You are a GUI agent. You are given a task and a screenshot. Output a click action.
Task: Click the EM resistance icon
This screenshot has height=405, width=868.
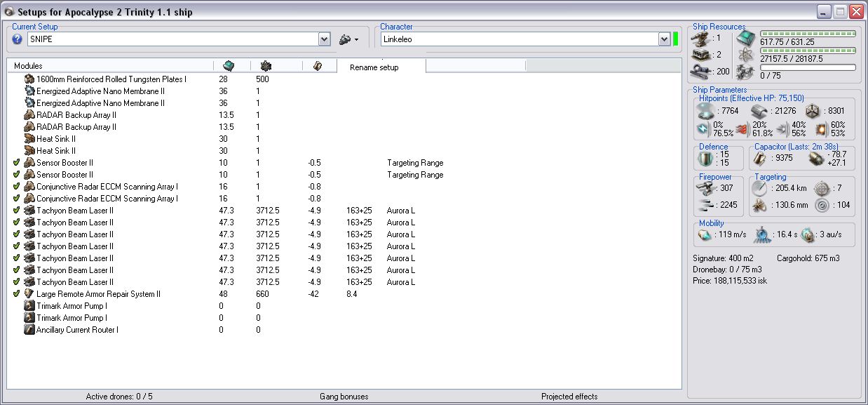click(703, 129)
